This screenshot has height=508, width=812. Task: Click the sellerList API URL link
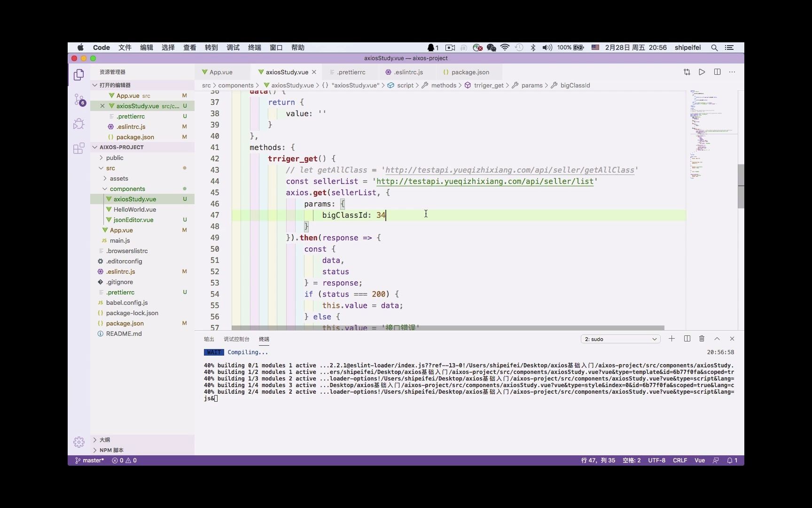tap(485, 182)
